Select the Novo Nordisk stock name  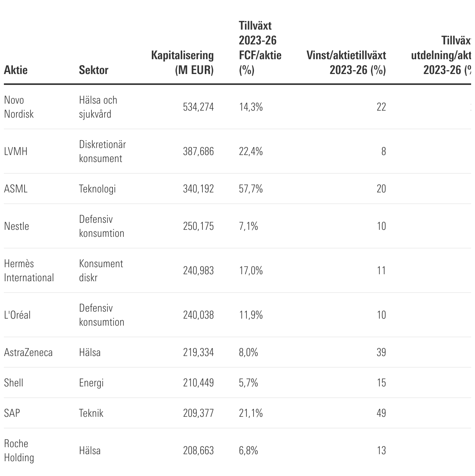19,107
